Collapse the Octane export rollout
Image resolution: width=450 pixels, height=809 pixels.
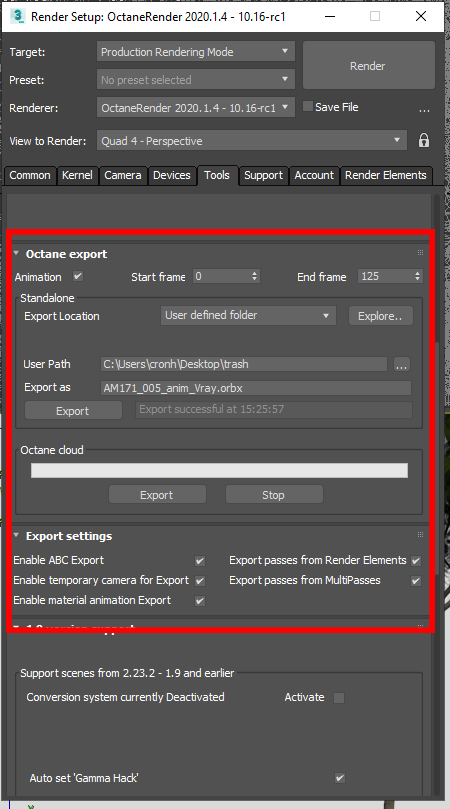[16, 254]
